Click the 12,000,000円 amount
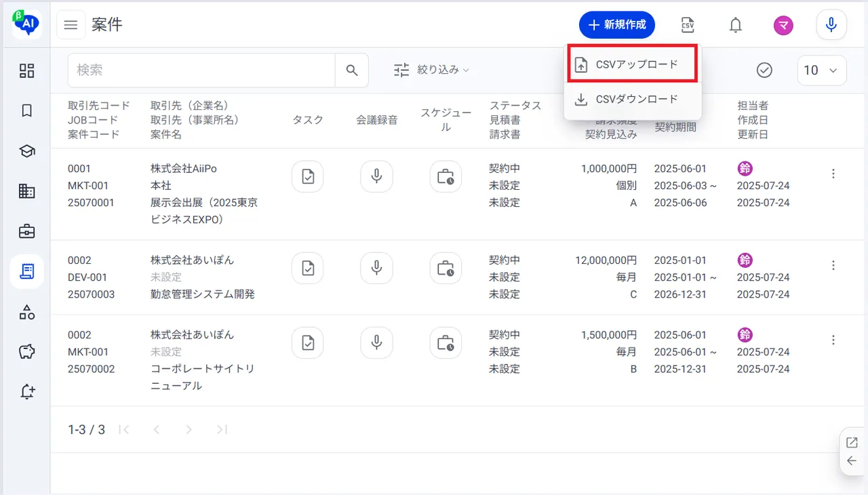 pyautogui.click(x=606, y=260)
